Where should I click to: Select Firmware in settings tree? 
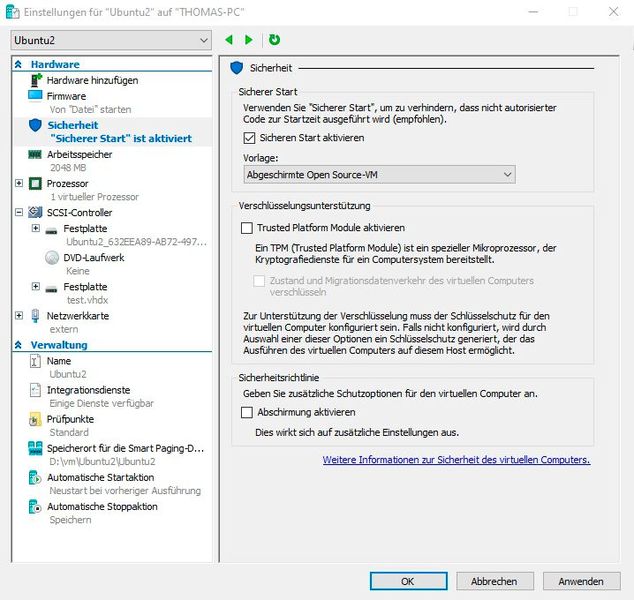(66, 96)
